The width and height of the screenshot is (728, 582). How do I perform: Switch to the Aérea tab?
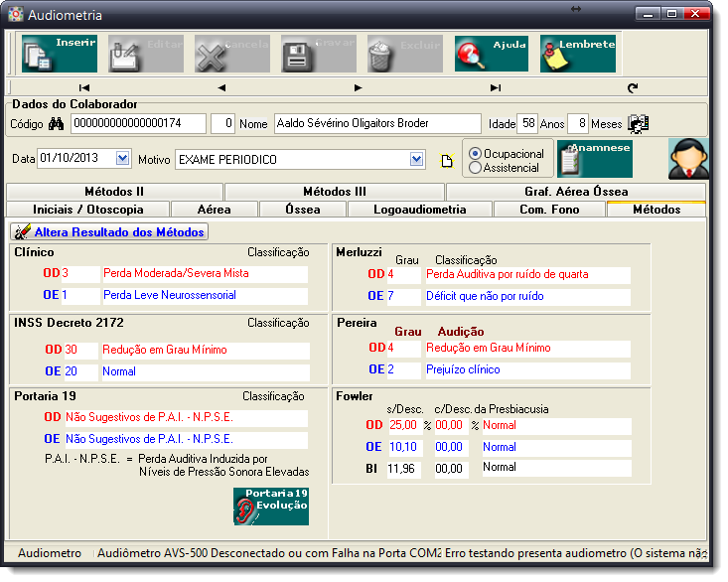click(215, 210)
